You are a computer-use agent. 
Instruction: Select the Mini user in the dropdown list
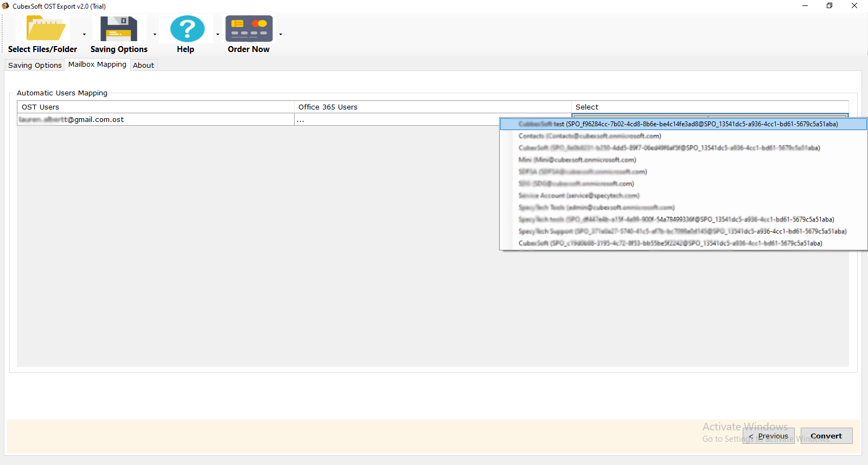577,160
